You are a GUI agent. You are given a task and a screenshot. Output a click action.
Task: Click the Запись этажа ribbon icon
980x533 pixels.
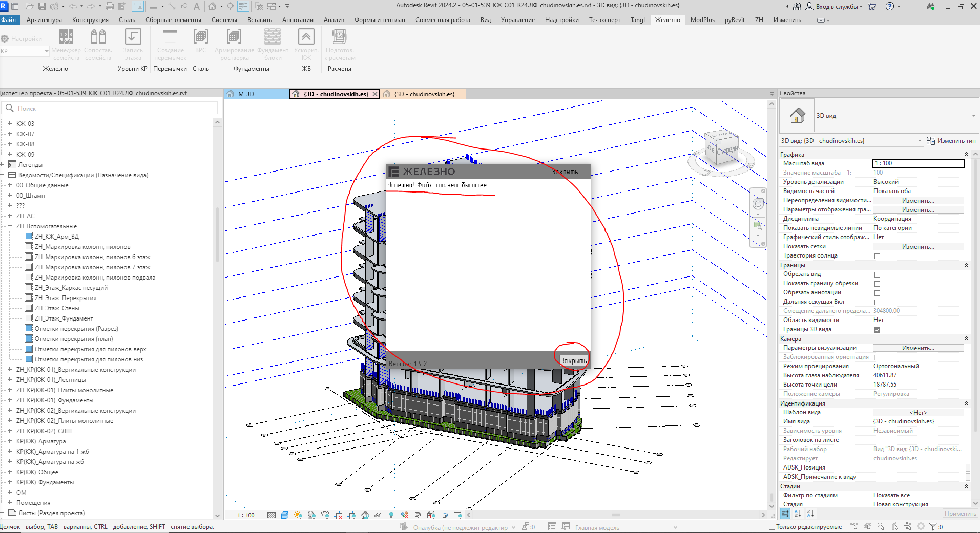click(x=133, y=36)
